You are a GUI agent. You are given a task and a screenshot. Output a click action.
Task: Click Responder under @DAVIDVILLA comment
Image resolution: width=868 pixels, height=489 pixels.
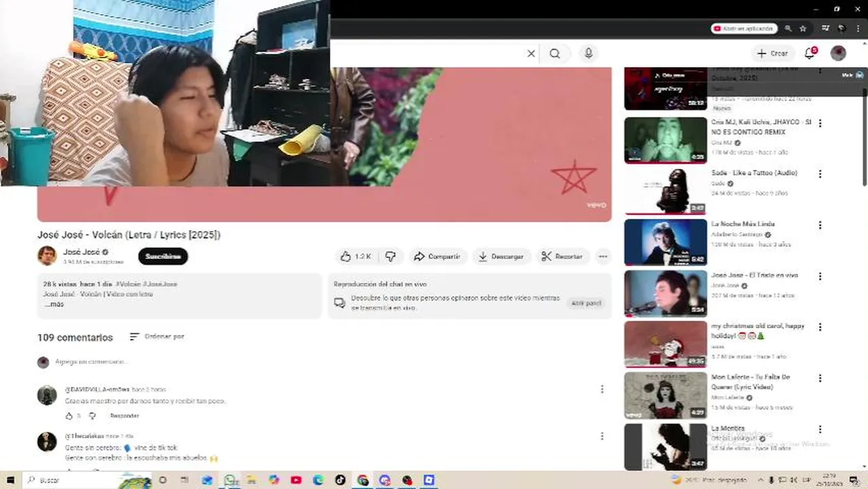124,416
